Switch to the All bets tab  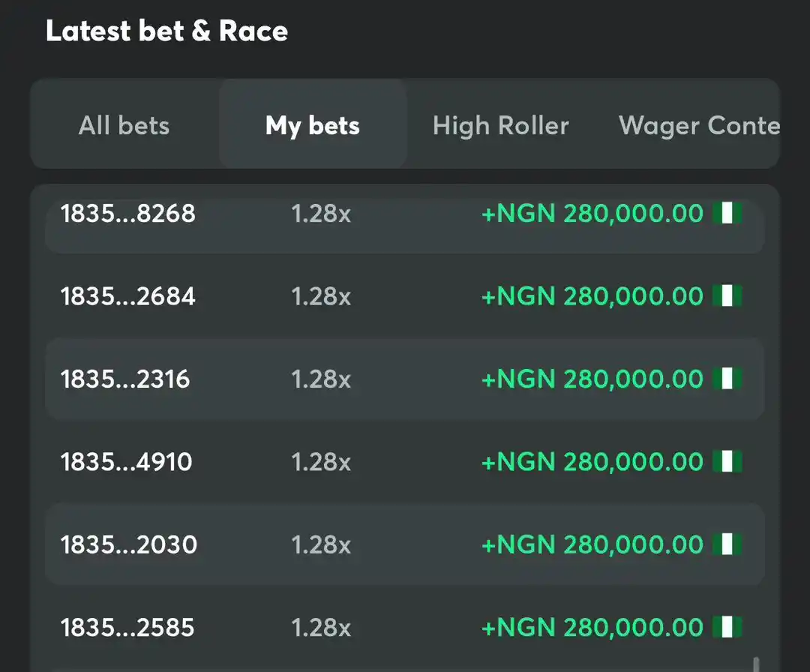(124, 125)
